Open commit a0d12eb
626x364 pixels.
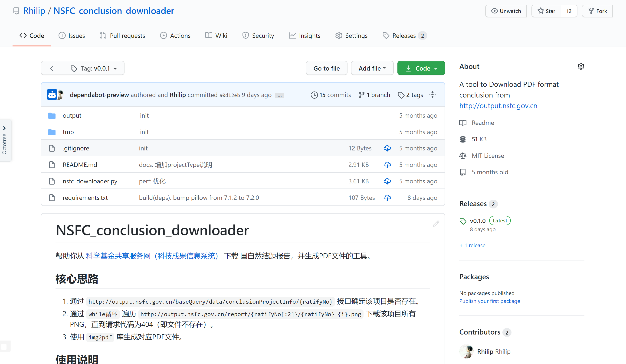click(x=229, y=95)
